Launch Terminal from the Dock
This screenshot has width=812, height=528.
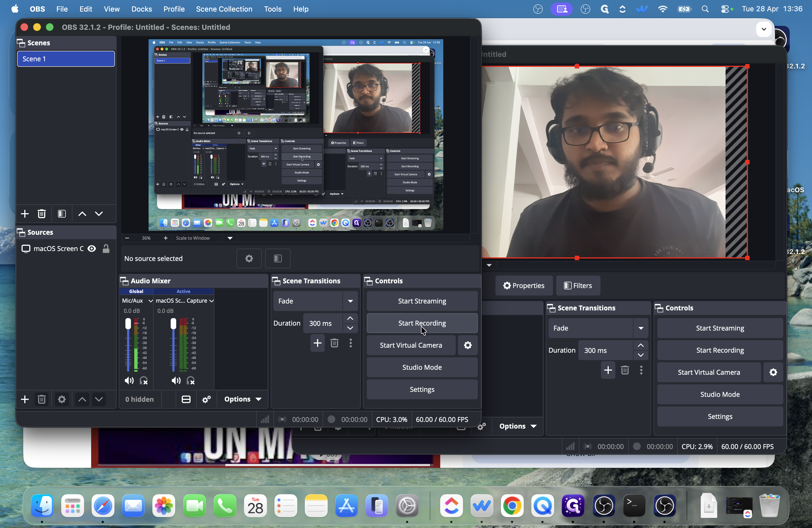(x=634, y=505)
